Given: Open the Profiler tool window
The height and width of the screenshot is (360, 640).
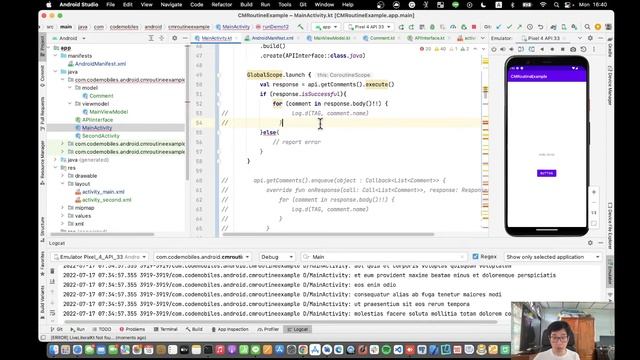Looking at the screenshot, I should [268, 329].
